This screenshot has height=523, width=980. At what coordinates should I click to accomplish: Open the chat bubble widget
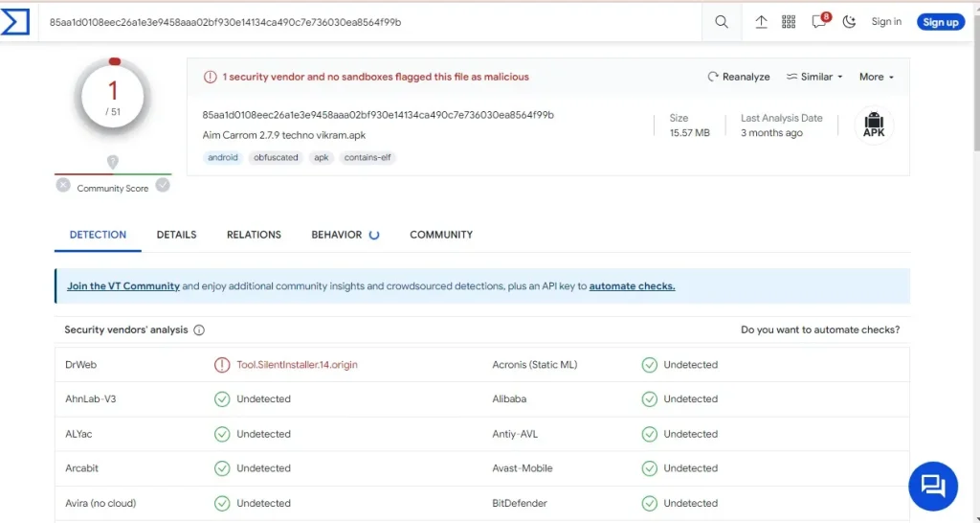pos(932,486)
